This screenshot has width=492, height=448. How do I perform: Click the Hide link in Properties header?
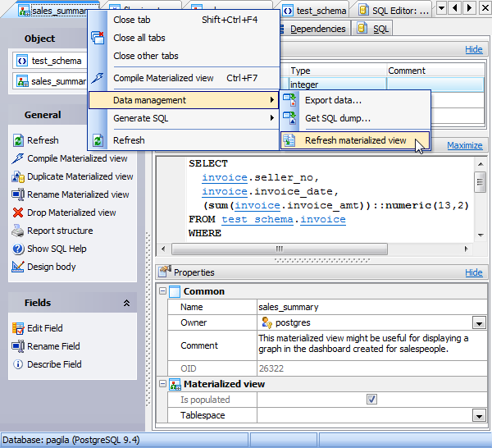473,272
